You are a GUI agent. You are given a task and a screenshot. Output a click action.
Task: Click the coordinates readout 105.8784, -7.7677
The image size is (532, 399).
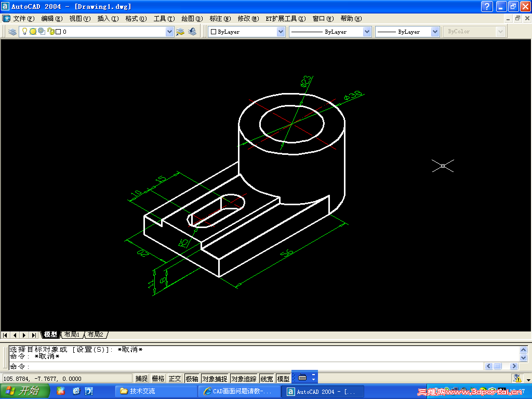[67, 379]
